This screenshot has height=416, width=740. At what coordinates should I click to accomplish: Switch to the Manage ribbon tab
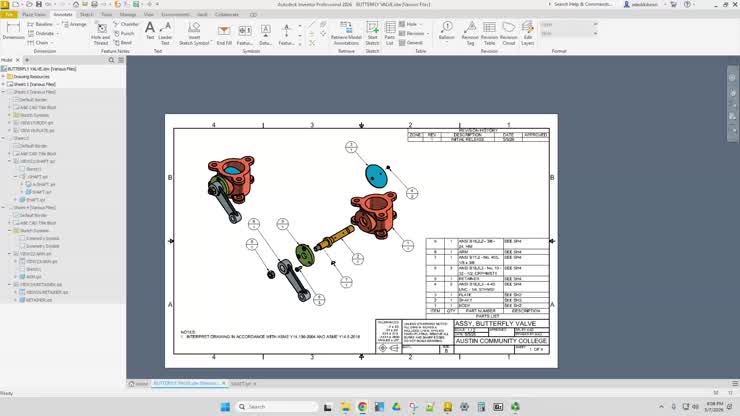click(128, 15)
